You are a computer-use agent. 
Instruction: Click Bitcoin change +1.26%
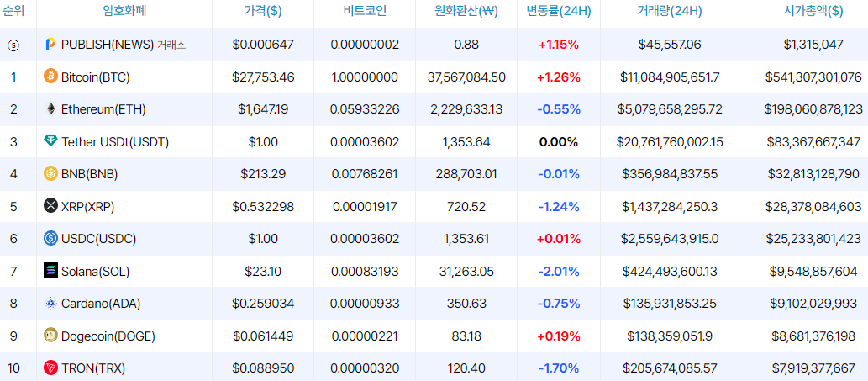click(559, 77)
